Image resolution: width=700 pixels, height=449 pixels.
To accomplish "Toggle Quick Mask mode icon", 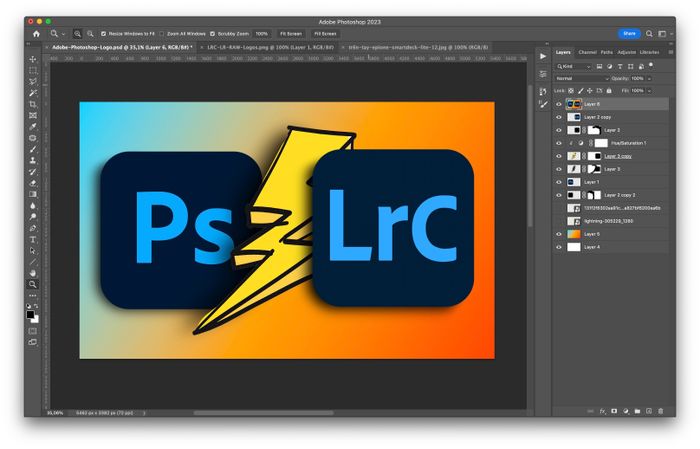I will [x=33, y=331].
